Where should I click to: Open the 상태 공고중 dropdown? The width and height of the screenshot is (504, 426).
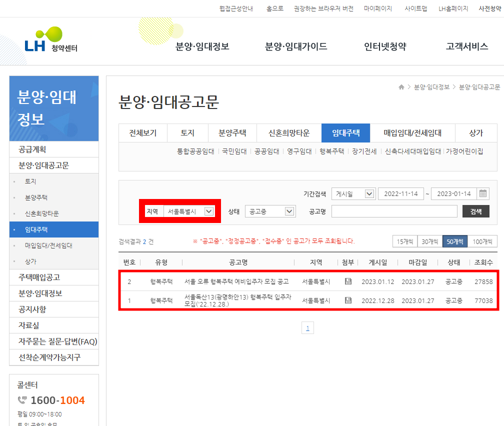(270, 211)
